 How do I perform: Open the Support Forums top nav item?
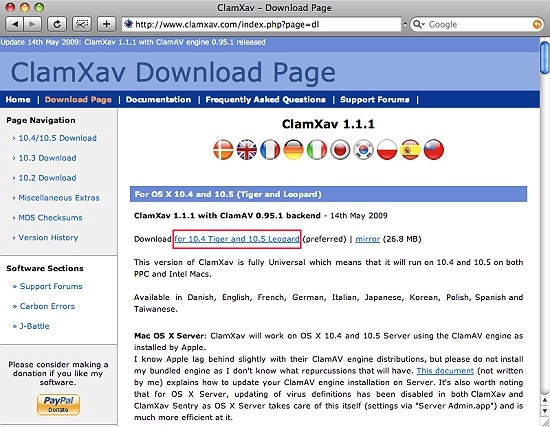point(375,100)
